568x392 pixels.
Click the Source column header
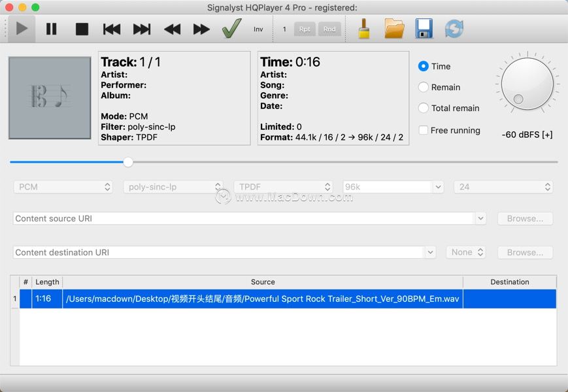(263, 282)
